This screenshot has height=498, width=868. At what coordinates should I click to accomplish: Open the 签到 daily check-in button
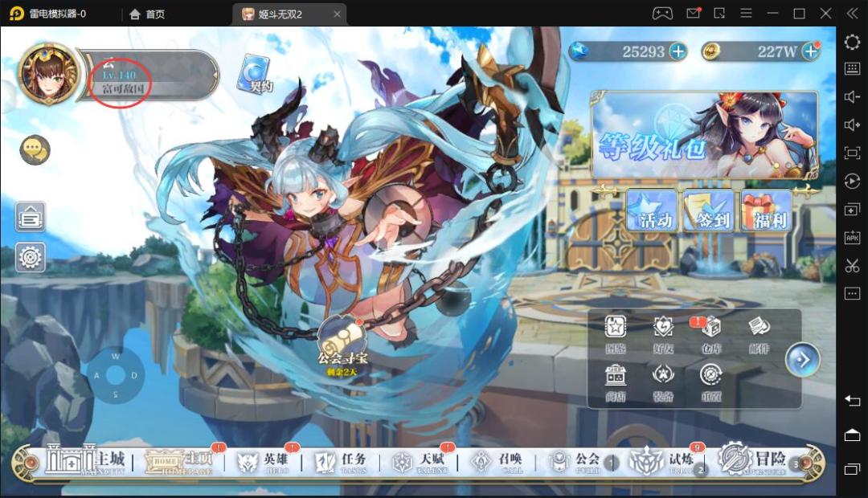point(709,210)
